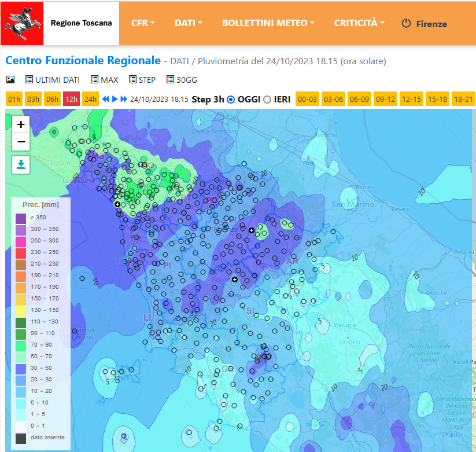Click the Prec. [mm] legend title

point(40,205)
